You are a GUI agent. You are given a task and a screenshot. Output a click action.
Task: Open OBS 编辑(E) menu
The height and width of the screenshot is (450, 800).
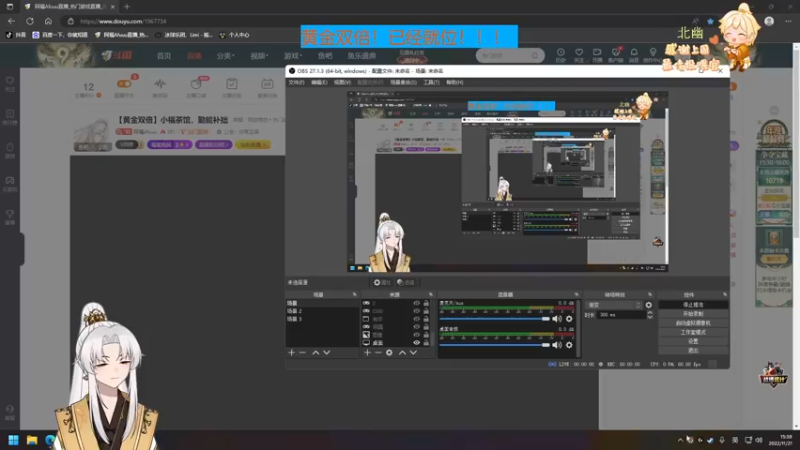[x=319, y=82]
